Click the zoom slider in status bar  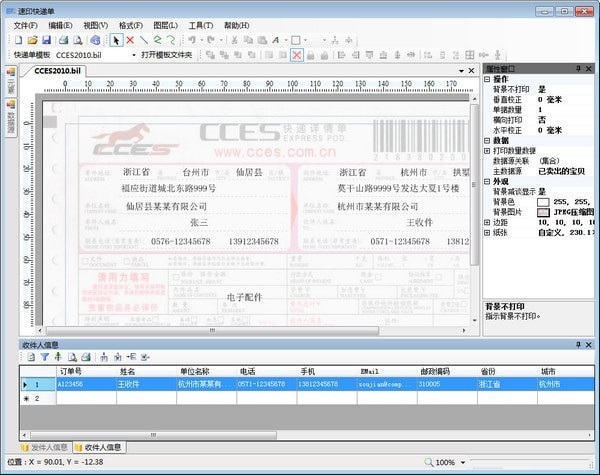pos(530,463)
